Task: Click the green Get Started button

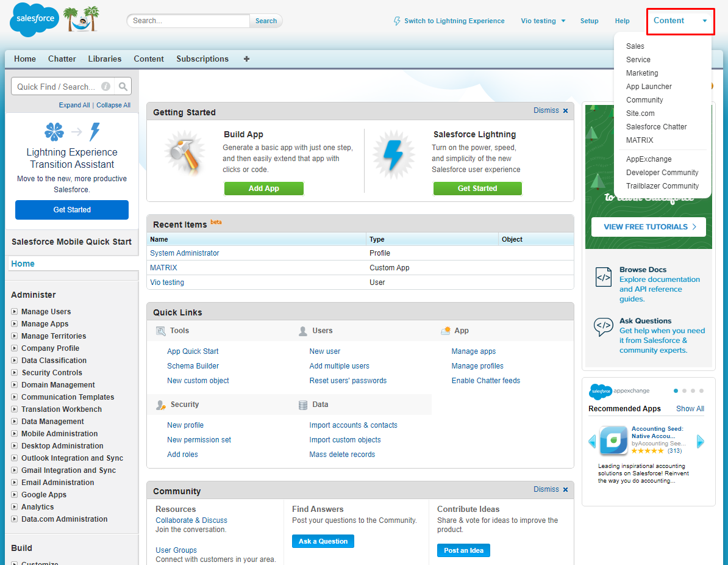Action: click(x=477, y=188)
